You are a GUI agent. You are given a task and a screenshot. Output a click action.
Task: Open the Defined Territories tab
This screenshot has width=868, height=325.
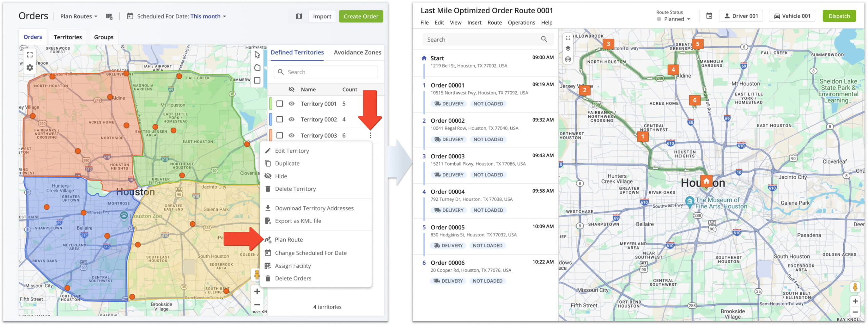point(297,53)
